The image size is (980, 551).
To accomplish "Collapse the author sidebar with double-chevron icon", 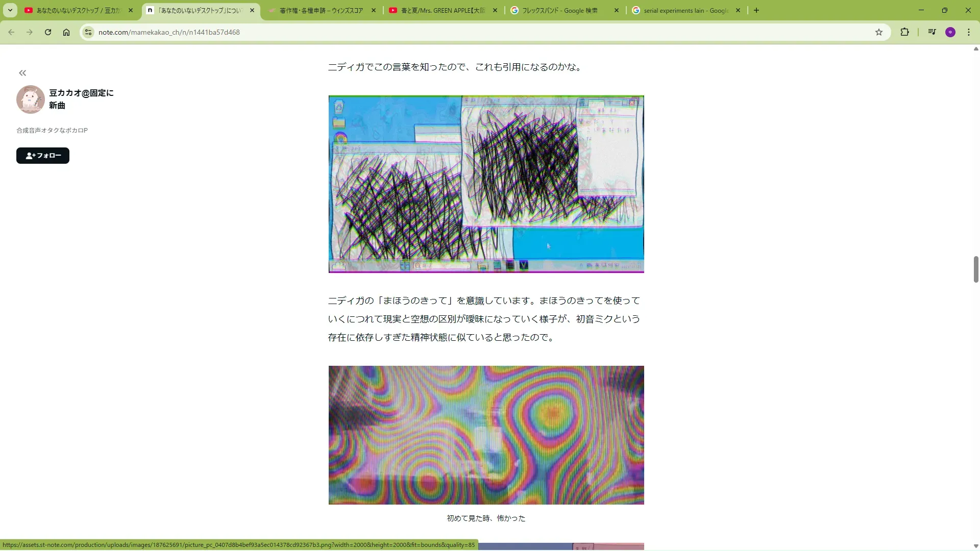I will (22, 73).
